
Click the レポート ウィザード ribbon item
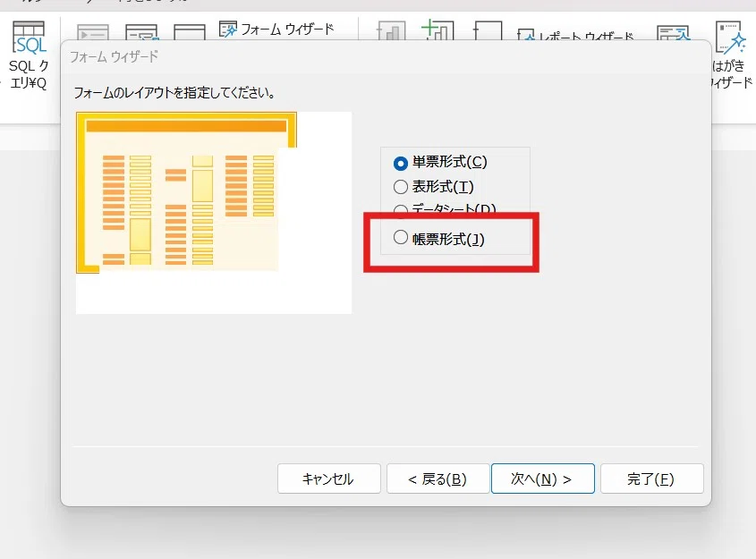pyautogui.click(x=575, y=35)
